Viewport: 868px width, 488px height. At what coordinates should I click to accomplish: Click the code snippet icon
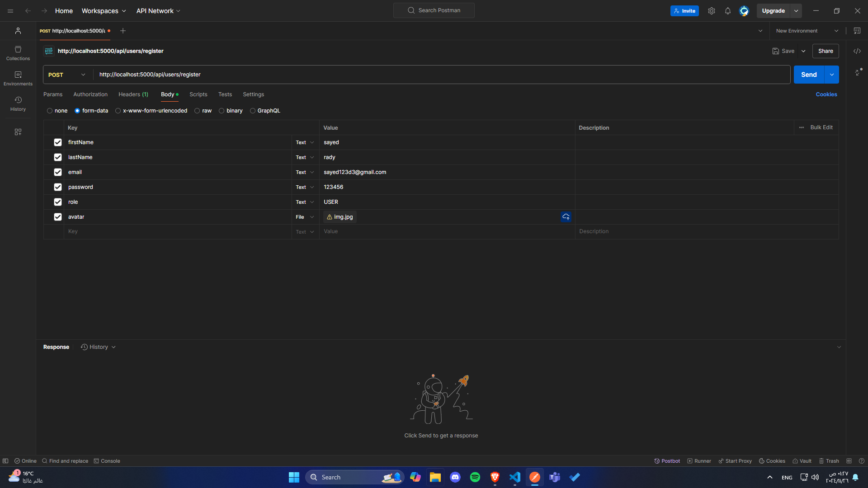click(857, 51)
